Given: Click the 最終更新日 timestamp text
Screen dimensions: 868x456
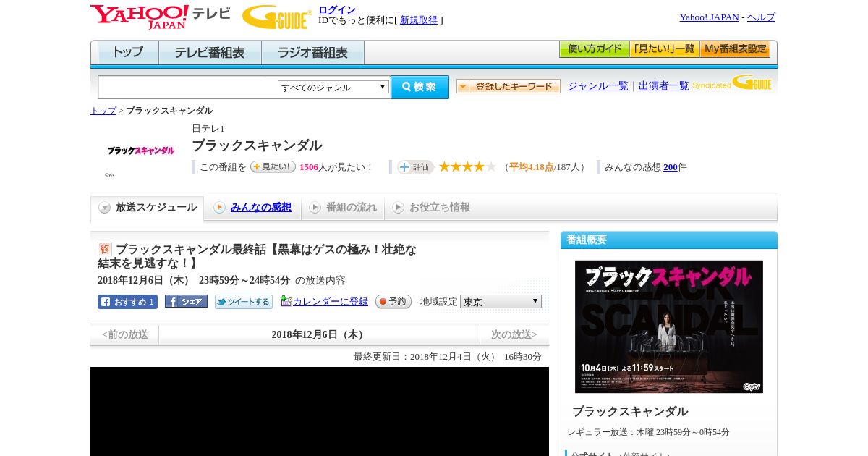Looking at the screenshot, I should (448, 357).
